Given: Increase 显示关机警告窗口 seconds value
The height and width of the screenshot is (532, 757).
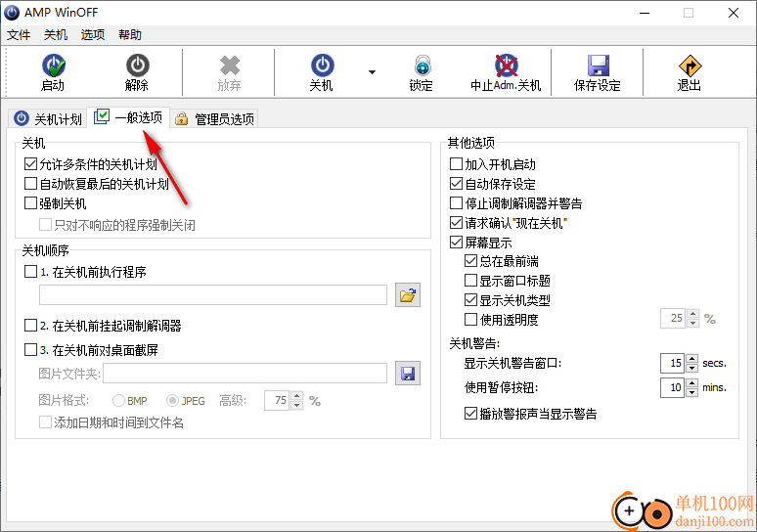Looking at the screenshot, I should (692, 359).
